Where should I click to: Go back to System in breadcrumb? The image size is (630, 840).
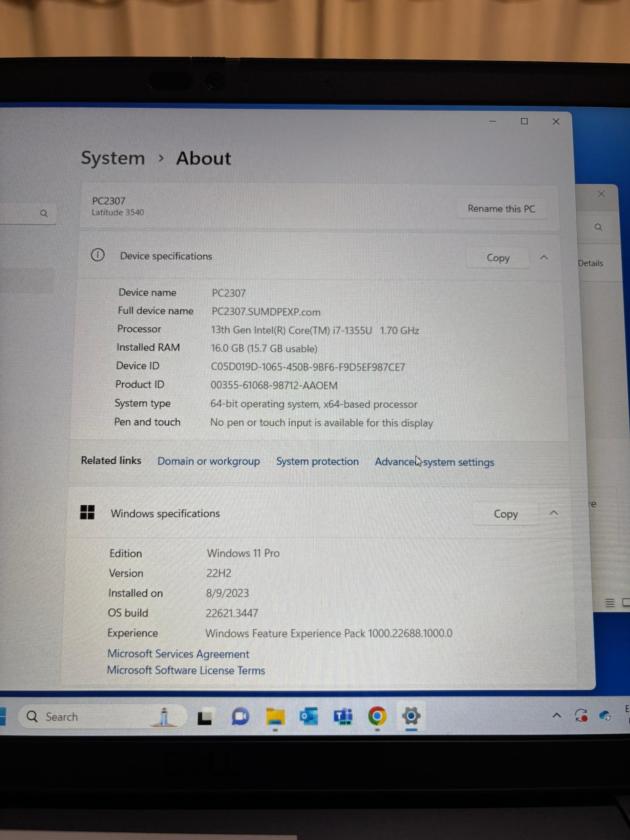click(113, 158)
